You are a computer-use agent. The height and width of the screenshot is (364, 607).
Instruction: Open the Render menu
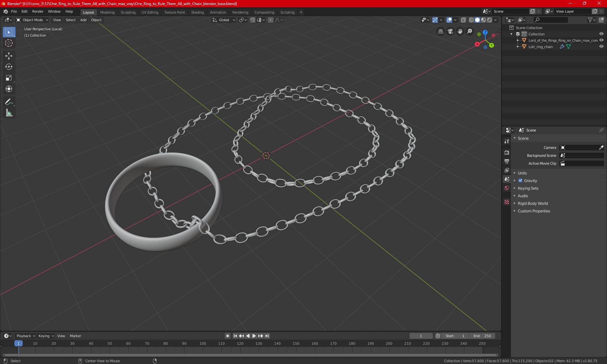tap(38, 11)
